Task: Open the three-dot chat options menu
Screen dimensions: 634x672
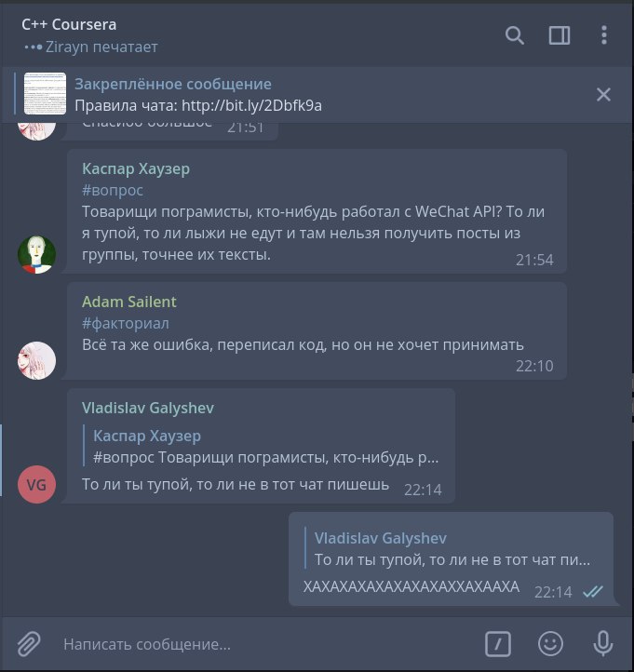Action: pyautogui.click(x=604, y=35)
